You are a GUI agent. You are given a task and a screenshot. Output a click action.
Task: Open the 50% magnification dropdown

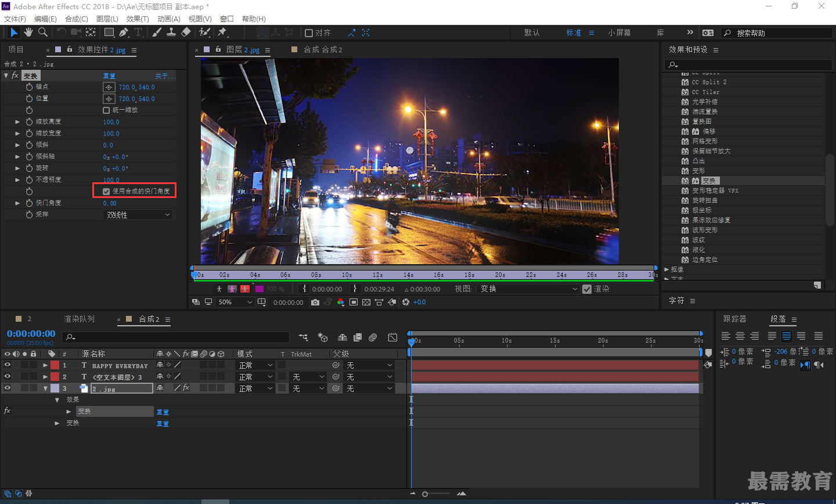(235, 302)
